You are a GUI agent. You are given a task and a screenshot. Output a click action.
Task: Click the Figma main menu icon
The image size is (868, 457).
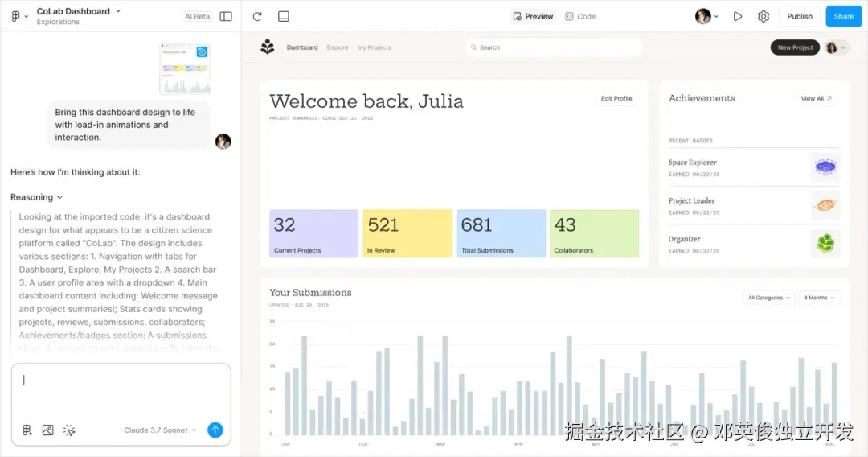16,16
